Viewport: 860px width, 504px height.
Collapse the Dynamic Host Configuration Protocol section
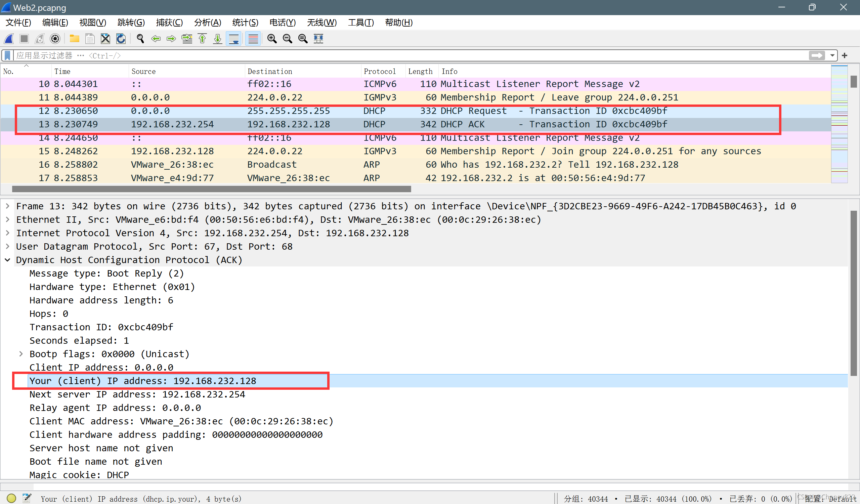[x=7, y=260]
